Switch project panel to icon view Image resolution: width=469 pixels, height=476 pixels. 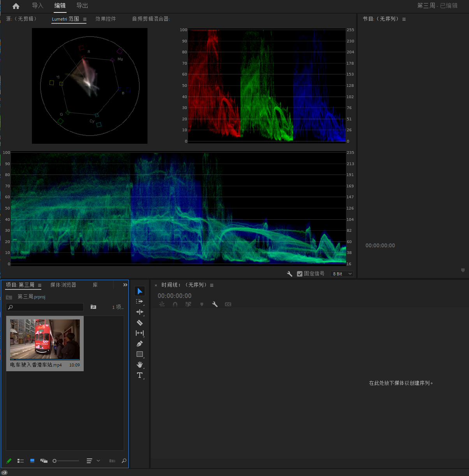coord(32,461)
